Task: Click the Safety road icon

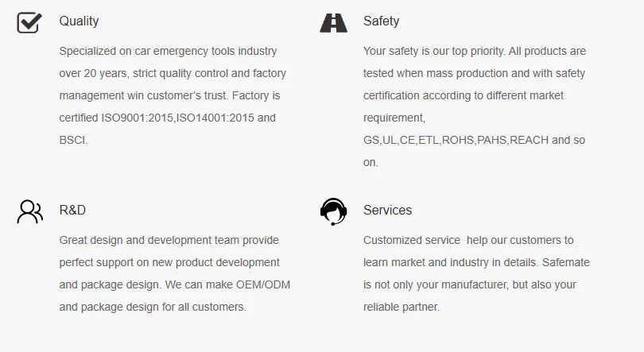Action: (x=333, y=22)
